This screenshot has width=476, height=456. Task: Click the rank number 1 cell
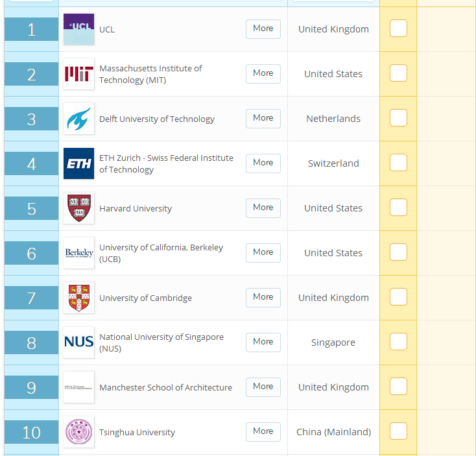point(32,29)
